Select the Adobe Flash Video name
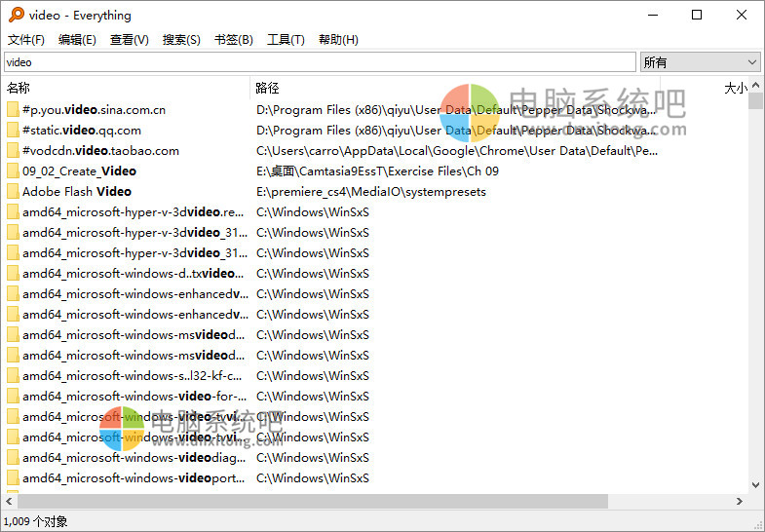The image size is (765, 532). [x=77, y=192]
